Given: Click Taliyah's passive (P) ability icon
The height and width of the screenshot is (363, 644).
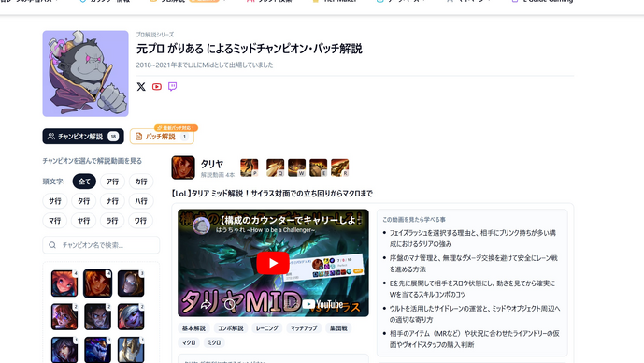Looking at the screenshot, I should (x=250, y=167).
